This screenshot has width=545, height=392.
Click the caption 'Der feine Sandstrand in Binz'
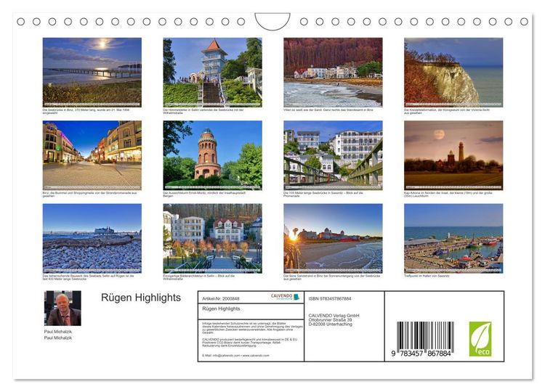point(332,277)
